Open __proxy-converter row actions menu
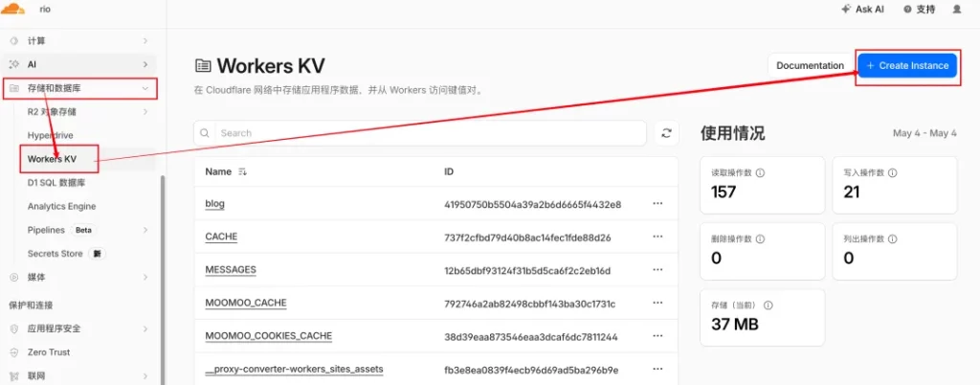Viewport: 980px width, 385px height. [657, 370]
